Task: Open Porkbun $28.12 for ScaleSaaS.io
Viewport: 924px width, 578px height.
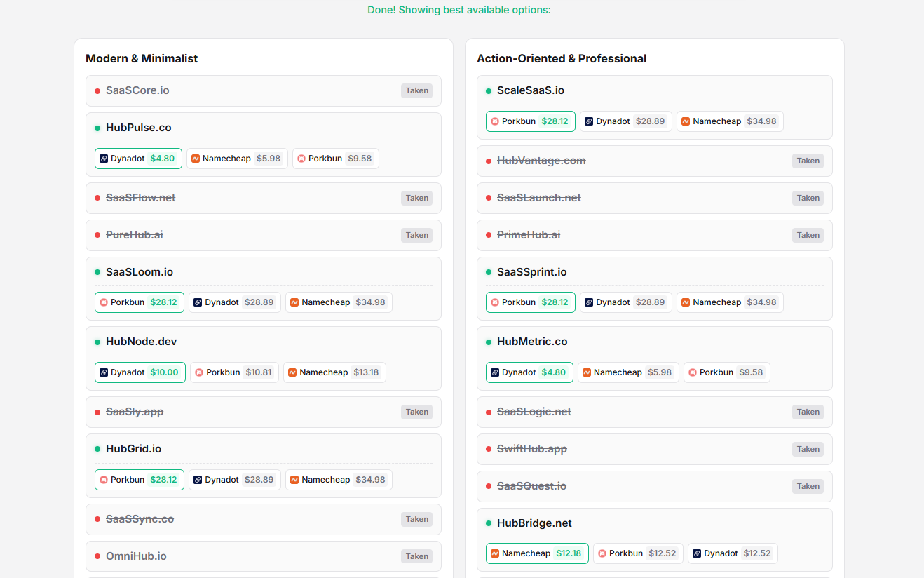Action: tap(531, 121)
